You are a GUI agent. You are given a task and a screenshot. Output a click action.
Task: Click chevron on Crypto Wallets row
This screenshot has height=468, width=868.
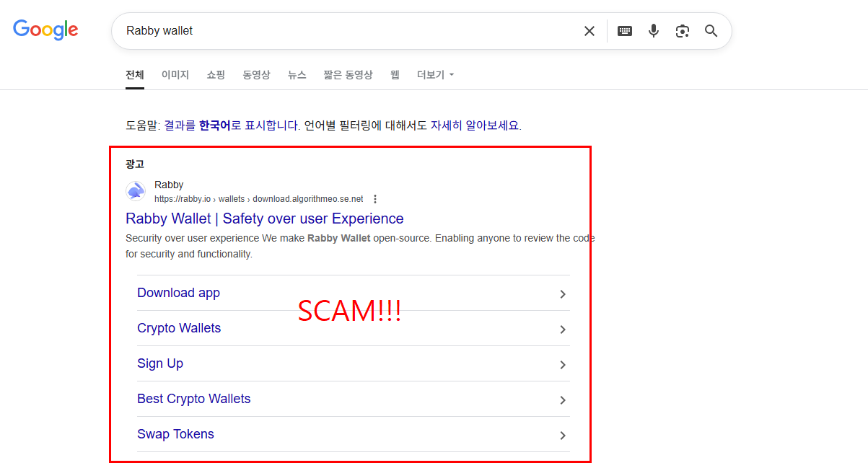click(x=563, y=330)
